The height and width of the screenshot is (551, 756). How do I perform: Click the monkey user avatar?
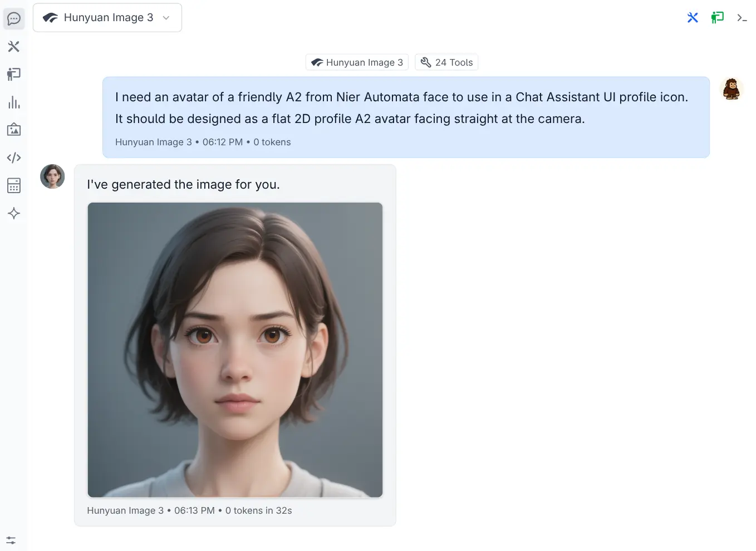[732, 89]
